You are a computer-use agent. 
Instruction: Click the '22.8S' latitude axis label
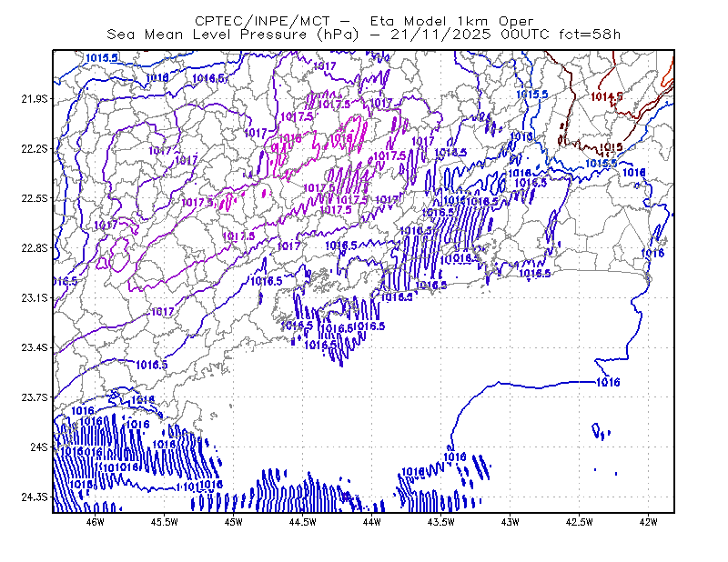[x=34, y=248]
